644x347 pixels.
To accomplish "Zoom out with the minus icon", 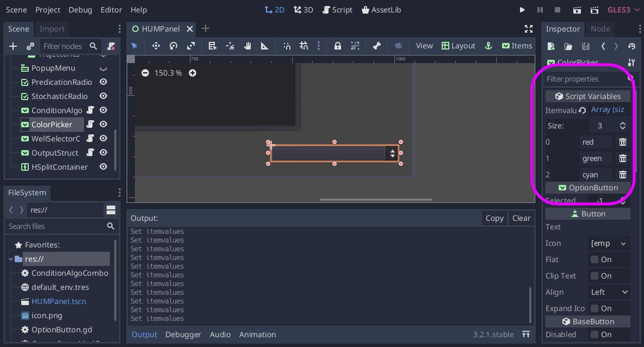I will coord(145,73).
